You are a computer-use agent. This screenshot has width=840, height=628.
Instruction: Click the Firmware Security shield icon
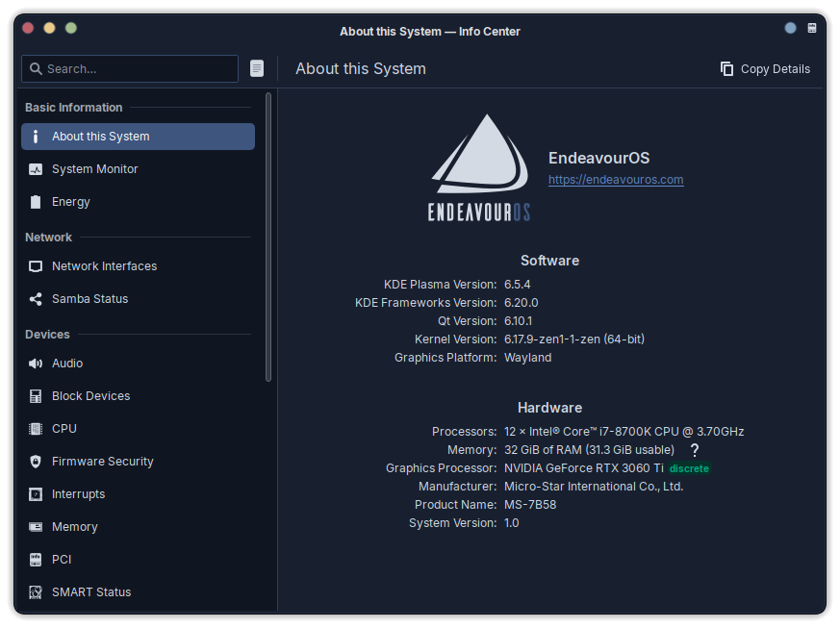click(x=36, y=462)
